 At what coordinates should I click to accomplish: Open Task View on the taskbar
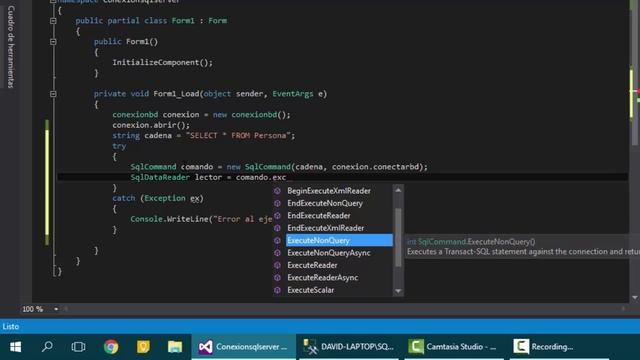78,347
